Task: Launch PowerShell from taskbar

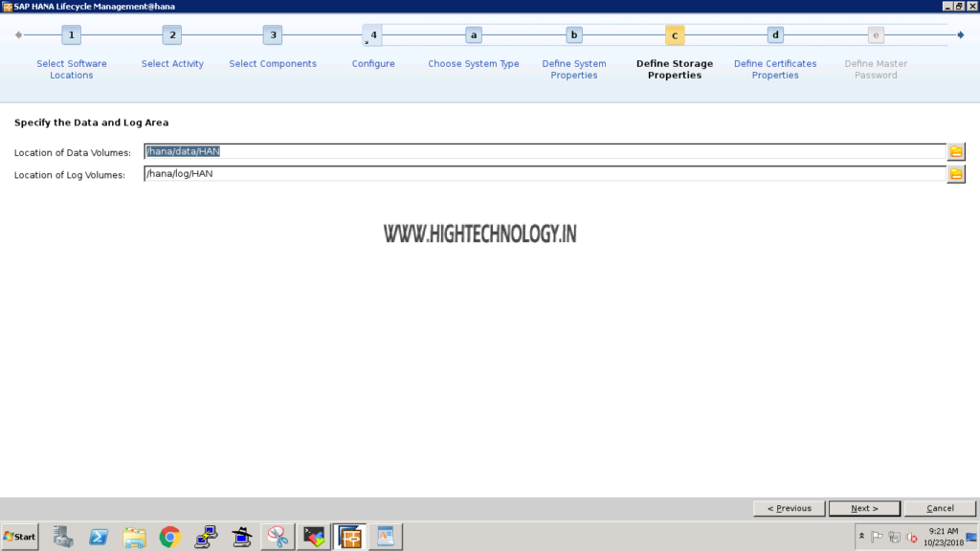Action: click(x=99, y=537)
